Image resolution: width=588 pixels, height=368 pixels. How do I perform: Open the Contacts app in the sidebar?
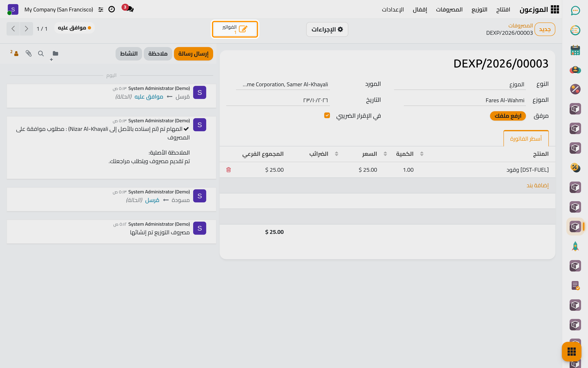click(575, 70)
